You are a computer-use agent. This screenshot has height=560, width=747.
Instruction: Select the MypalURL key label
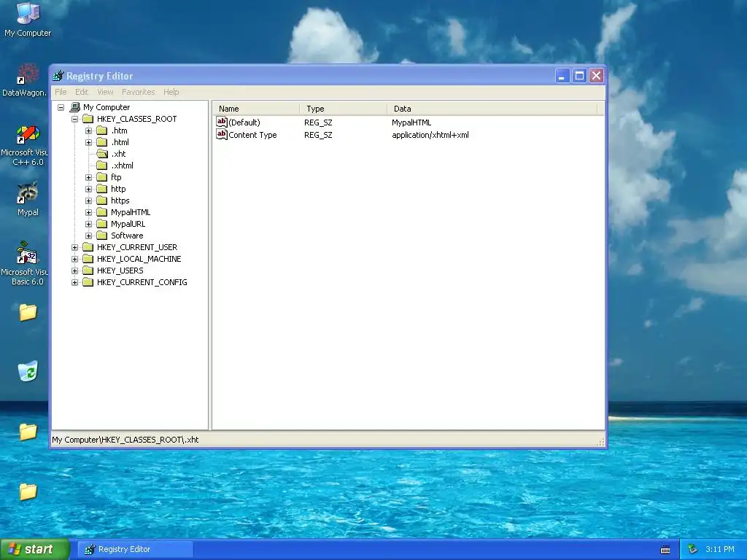pyautogui.click(x=128, y=224)
